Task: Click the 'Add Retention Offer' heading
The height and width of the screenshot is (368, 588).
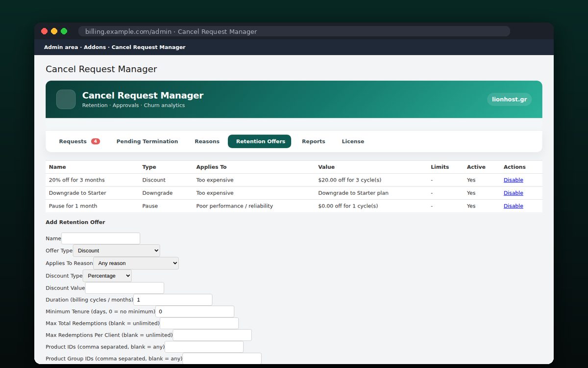Action: tap(75, 222)
